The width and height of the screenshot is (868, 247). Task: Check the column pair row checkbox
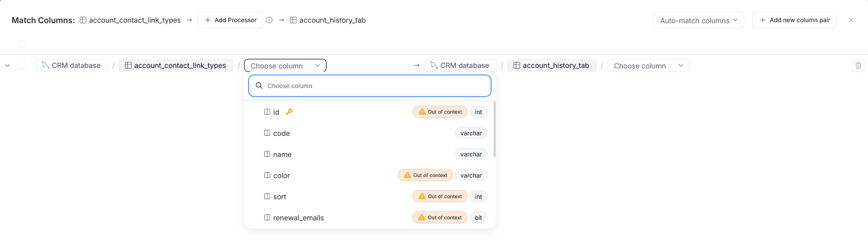[22, 65]
